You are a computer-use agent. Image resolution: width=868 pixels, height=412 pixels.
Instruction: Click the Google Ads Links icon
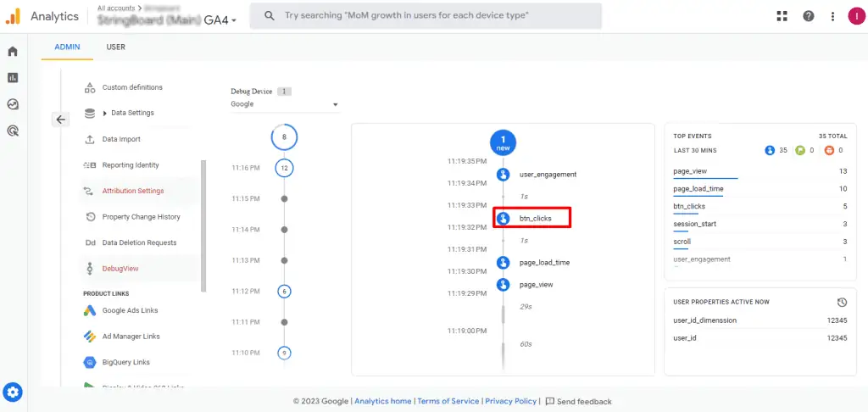pos(90,310)
